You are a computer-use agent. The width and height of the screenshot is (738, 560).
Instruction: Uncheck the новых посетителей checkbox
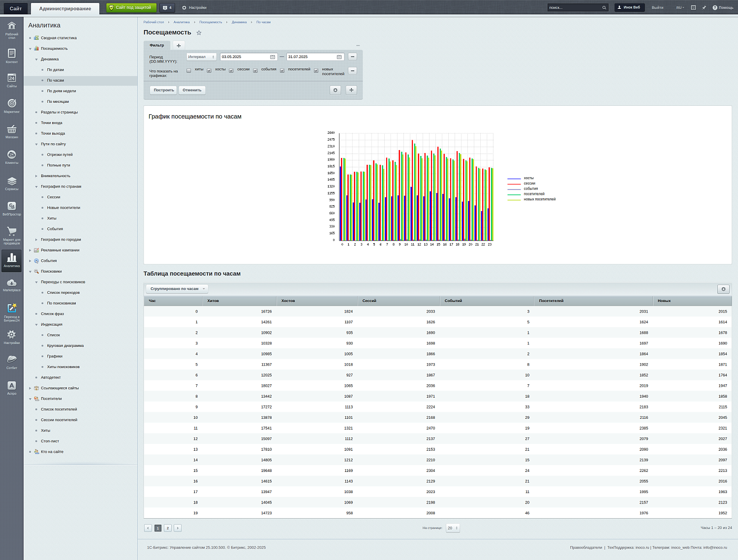click(x=316, y=71)
